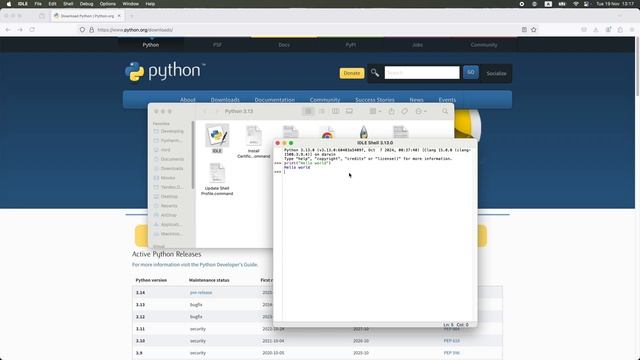Switch Finder to list view
This screenshot has width=640, height=360.
(322, 111)
